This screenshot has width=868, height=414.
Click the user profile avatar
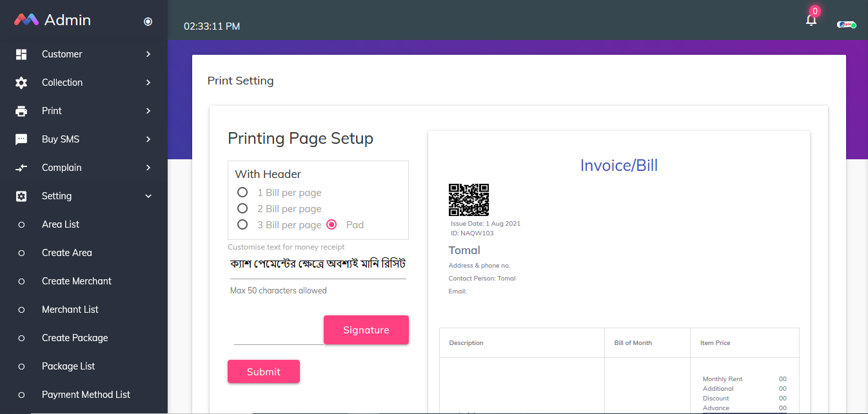[846, 25]
